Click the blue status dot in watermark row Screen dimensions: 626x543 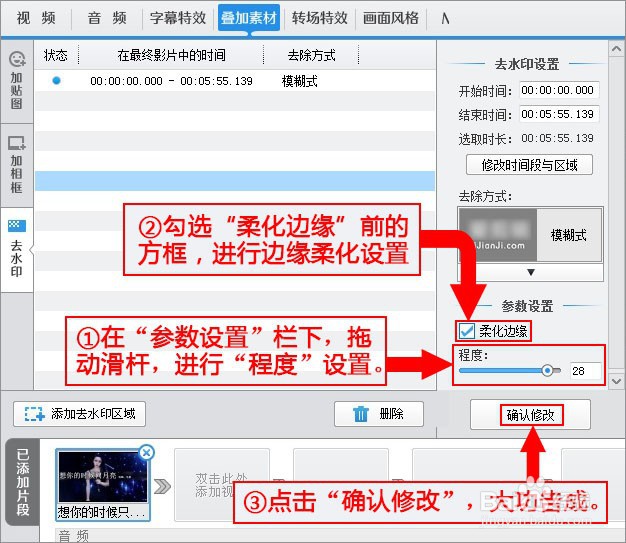57,81
